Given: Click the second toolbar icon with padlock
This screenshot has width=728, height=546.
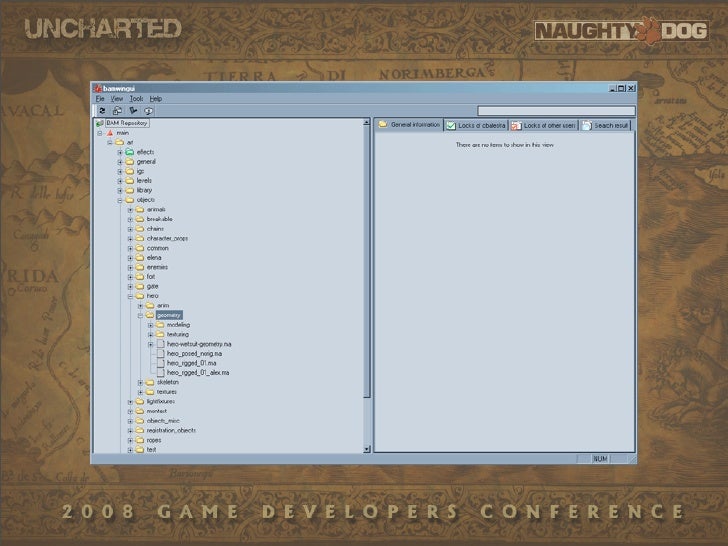Looking at the screenshot, I should [117, 110].
